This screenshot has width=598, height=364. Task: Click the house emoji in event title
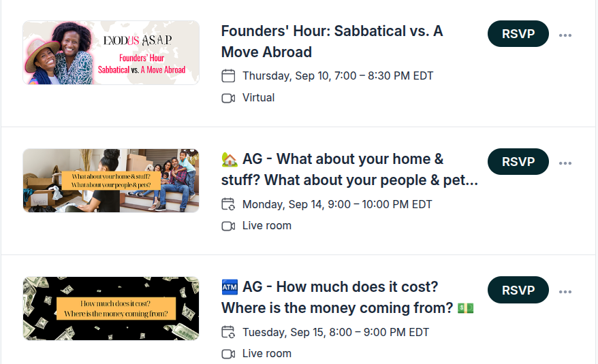coord(230,159)
